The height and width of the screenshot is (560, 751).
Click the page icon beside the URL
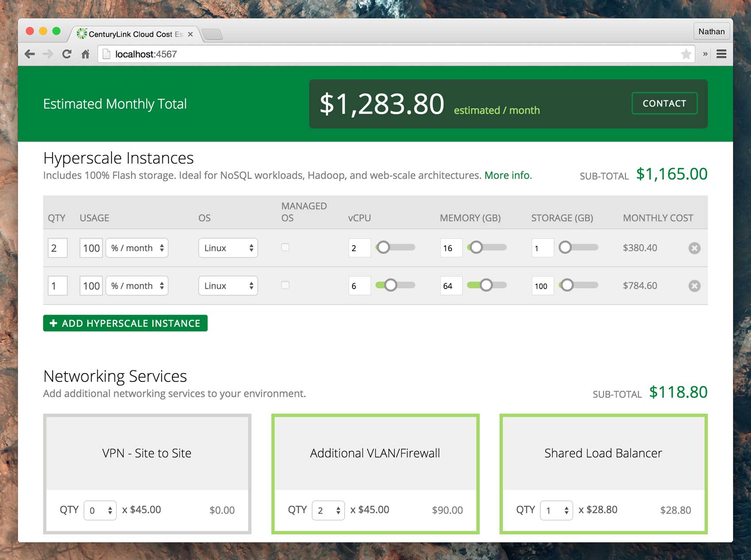pyautogui.click(x=106, y=54)
